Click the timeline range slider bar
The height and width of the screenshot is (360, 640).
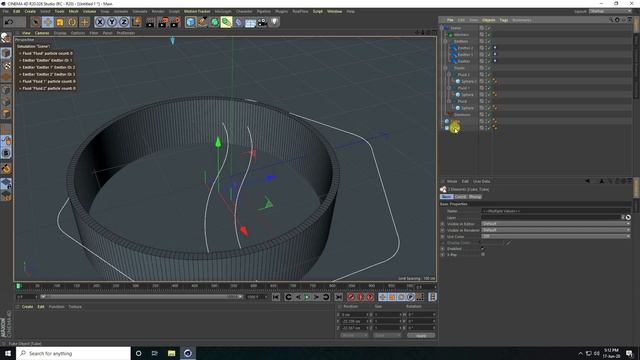[x=142, y=297]
